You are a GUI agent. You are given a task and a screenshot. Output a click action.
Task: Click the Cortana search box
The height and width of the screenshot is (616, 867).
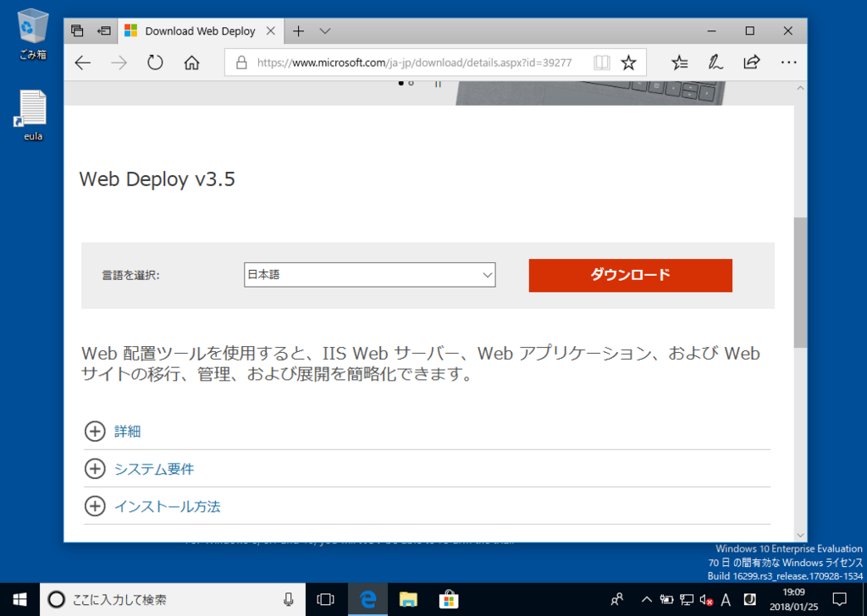[x=173, y=599]
